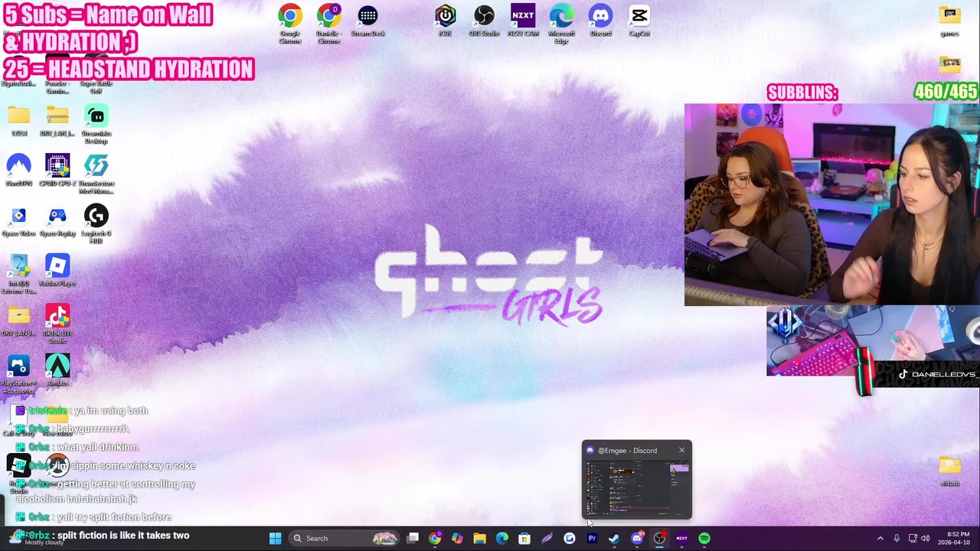
Task: Select the NordVPN desktop shortcut
Action: tap(18, 170)
